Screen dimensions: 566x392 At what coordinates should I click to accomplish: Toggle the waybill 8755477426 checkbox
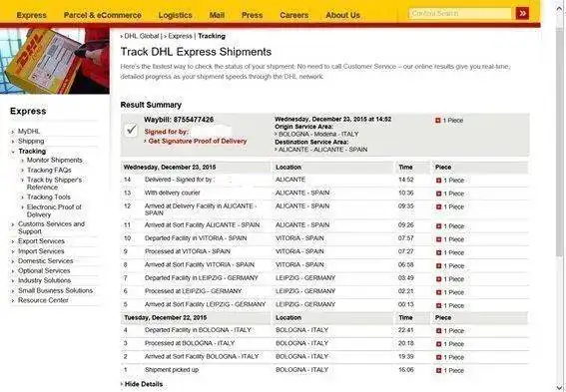coord(131,130)
